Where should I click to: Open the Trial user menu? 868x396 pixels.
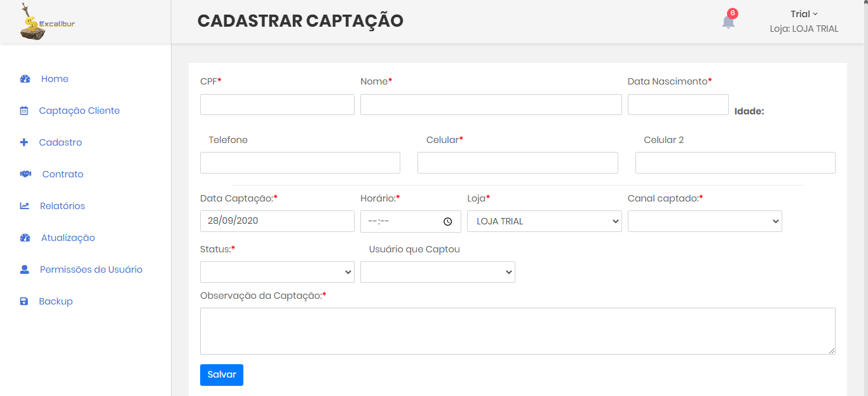pyautogui.click(x=804, y=14)
